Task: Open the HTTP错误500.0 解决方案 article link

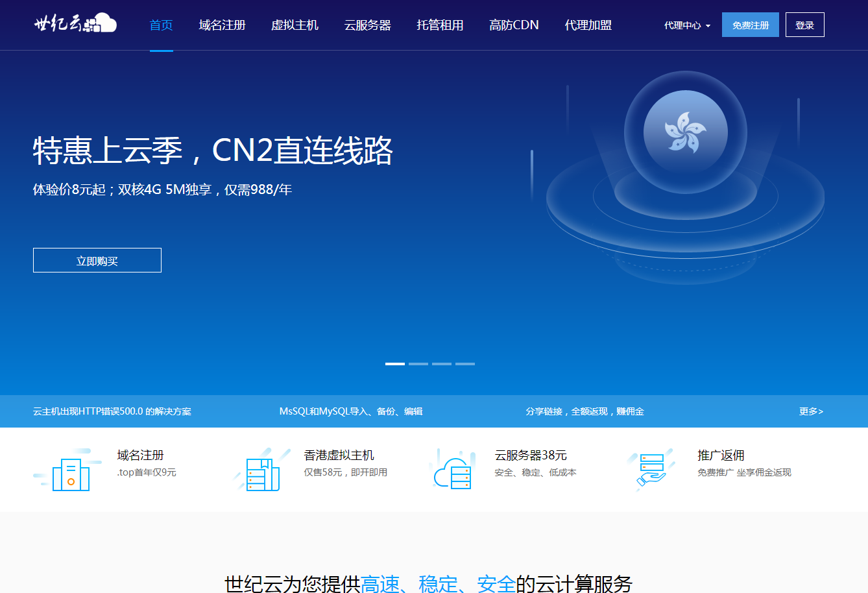Action: [112, 411]
